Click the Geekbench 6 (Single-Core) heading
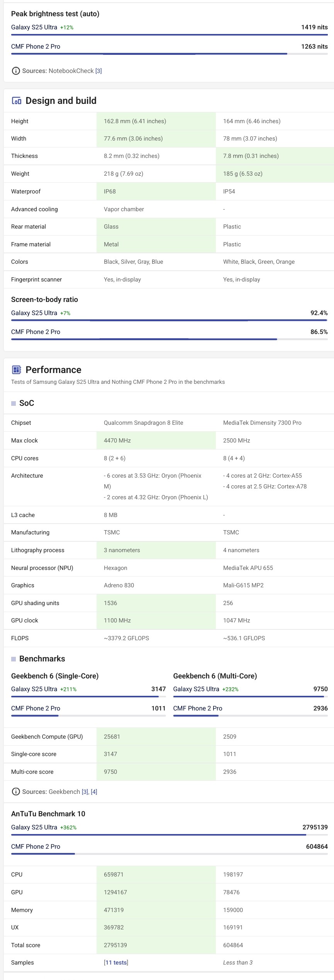The image size is (334, 980). (55, 676)
